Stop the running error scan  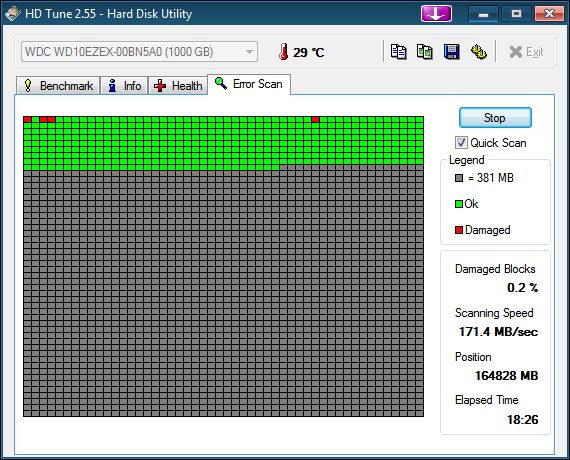coord(495,117)
